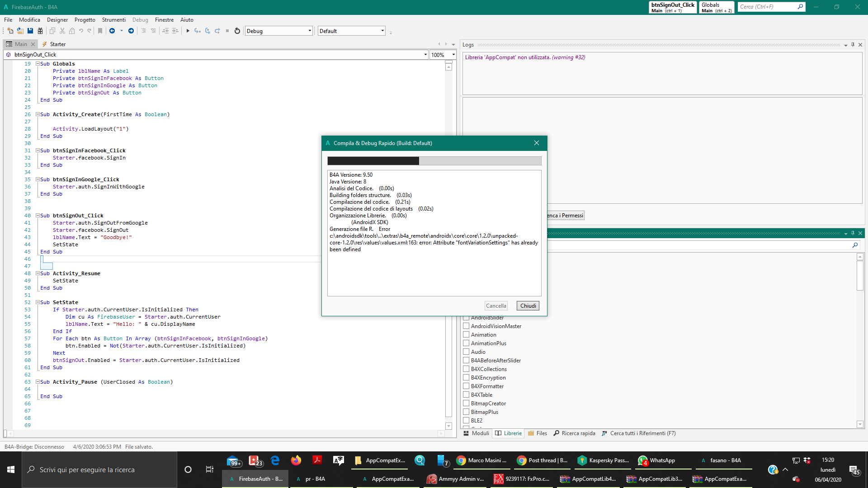Click the Export as zip toolbar icon
Viewport: 868px width, 488px height.
point(40,31)
